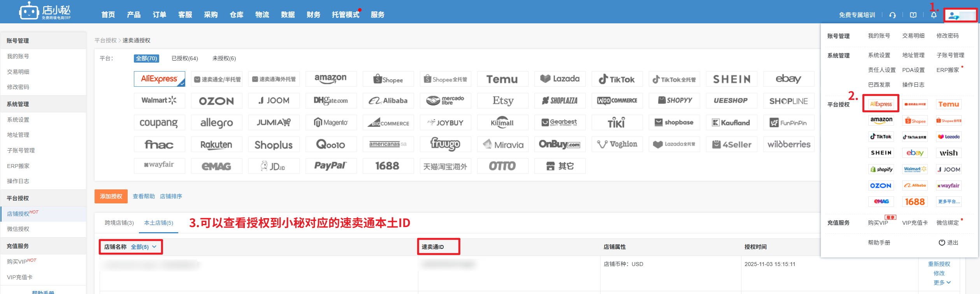The height and width of the screenshot is (294, 980).
Task: Select the Etsy platform logo
Action: [502, 101]
